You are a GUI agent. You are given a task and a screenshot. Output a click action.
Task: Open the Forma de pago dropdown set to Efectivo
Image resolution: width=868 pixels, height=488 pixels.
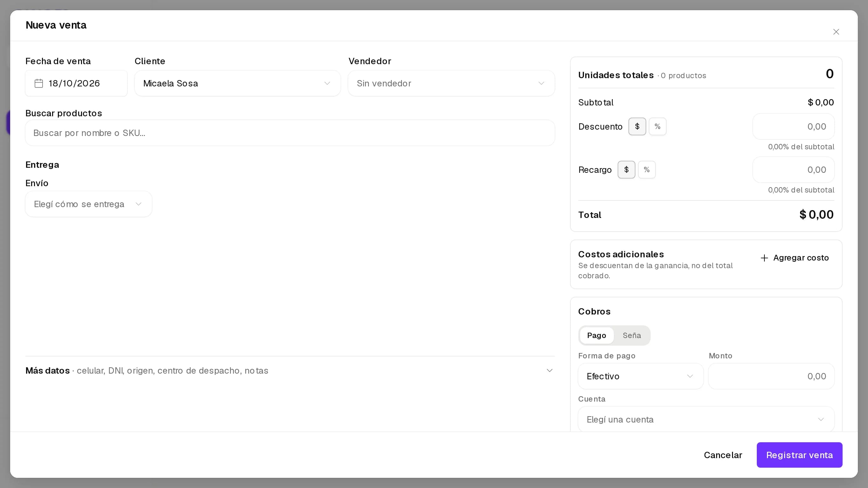pos(641,376)
